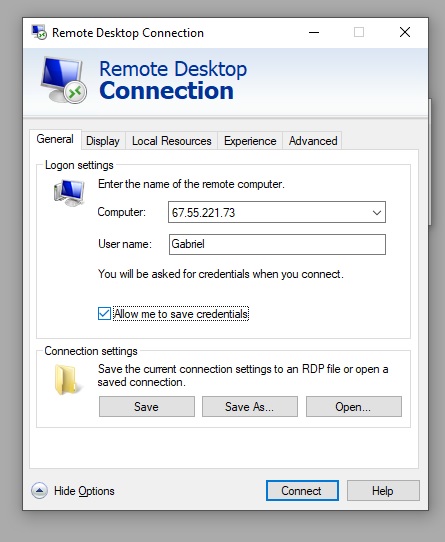Go to the Advanced tab
445x542 pixels.
point(313,141)
